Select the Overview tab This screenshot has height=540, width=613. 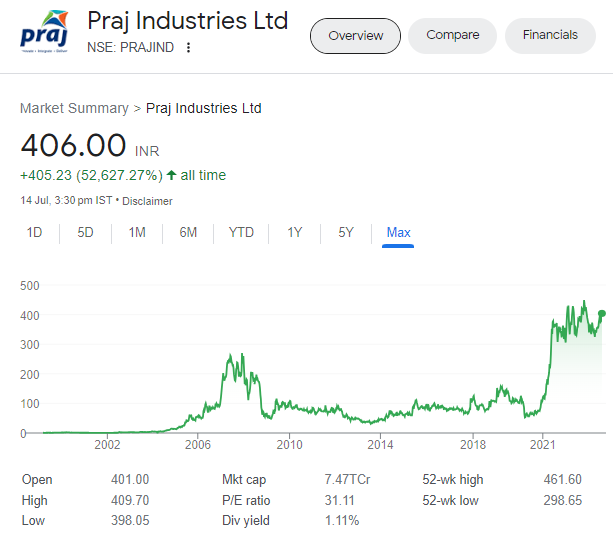(x=356, y=35)
